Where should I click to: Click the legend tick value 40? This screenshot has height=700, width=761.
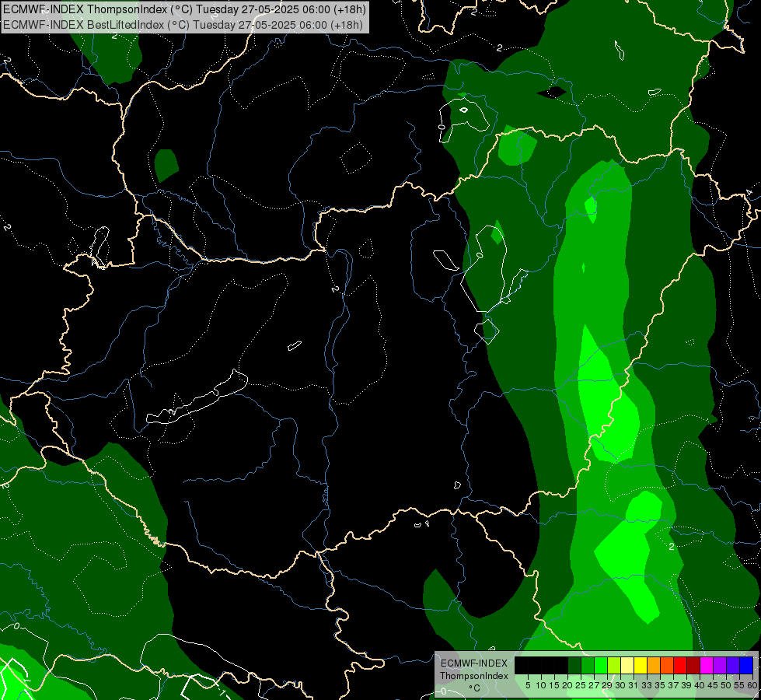coord(700,685)
